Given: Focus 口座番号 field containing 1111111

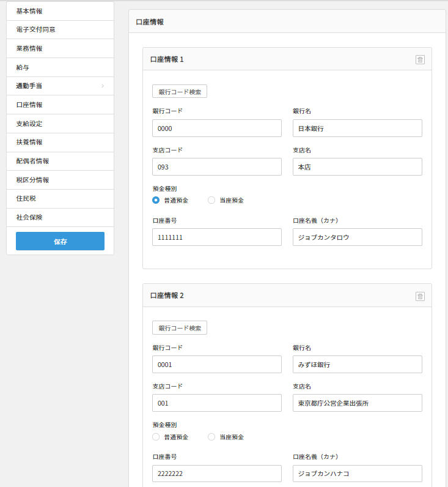Looking at the screenshot, I should (x=217, y=237).
